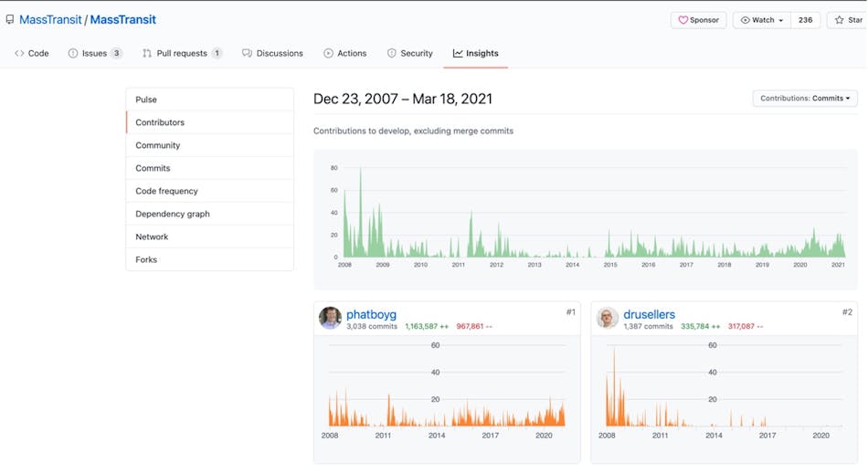The width and height of the screenshot is (868, 473).
Task: Click the 317,087 -- deletions text
Action: (x=745, y=326)
